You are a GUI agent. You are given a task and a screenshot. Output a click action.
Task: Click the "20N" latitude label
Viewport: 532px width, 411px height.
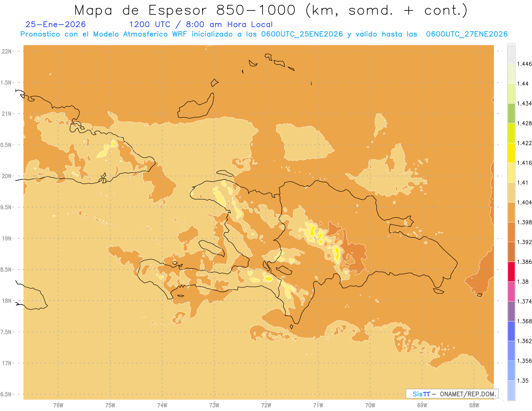7,176
